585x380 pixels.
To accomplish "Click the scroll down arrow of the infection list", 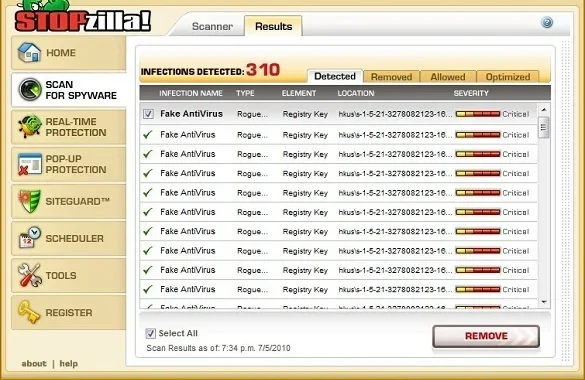I will pos(544,302).
